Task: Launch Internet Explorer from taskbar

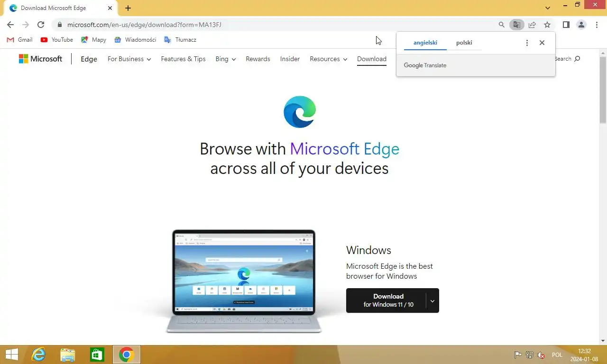Action: click(x=38, y=355)
